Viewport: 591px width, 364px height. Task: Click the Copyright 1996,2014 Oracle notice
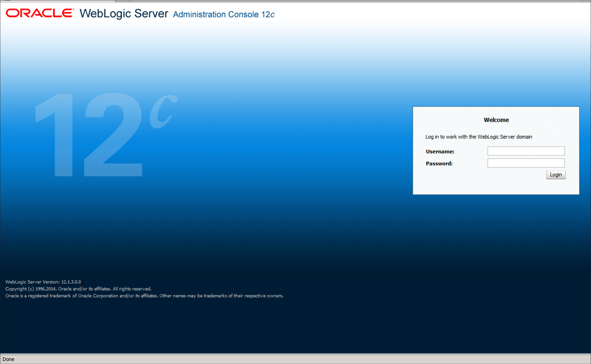click(78, 289)
